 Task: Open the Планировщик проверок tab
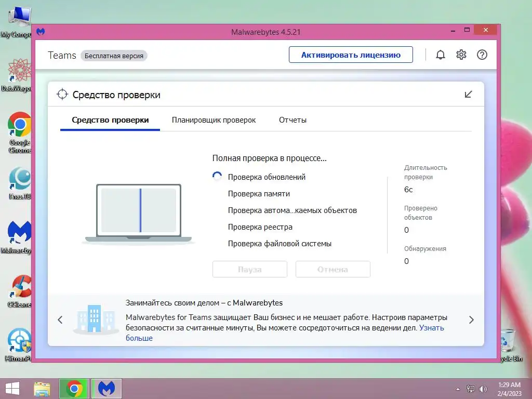[214, 120]
